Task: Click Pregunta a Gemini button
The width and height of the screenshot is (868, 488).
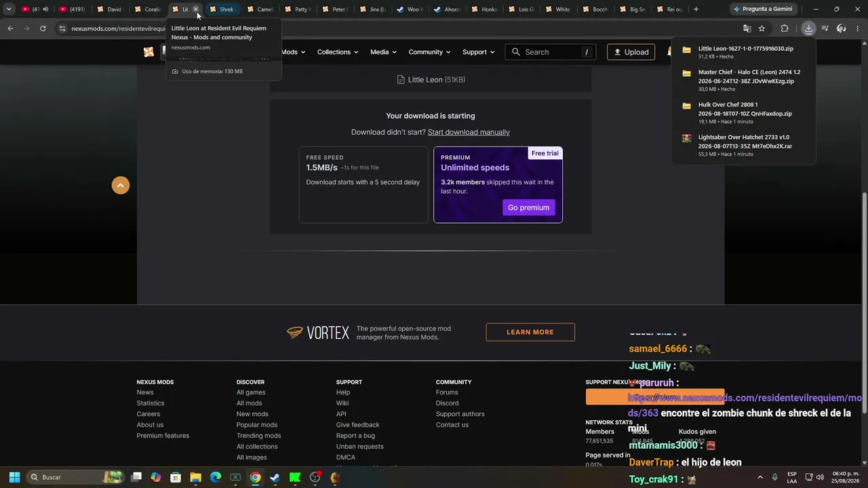Action: 762,9
